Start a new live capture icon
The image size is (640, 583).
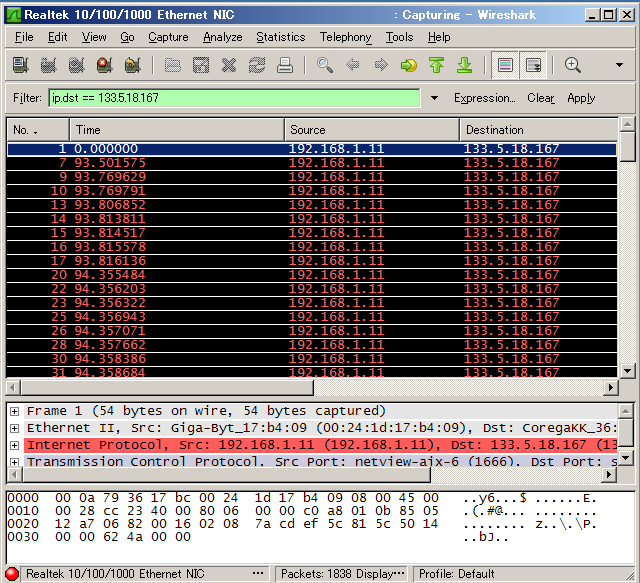pyautogui.click(x=76, y=65)
